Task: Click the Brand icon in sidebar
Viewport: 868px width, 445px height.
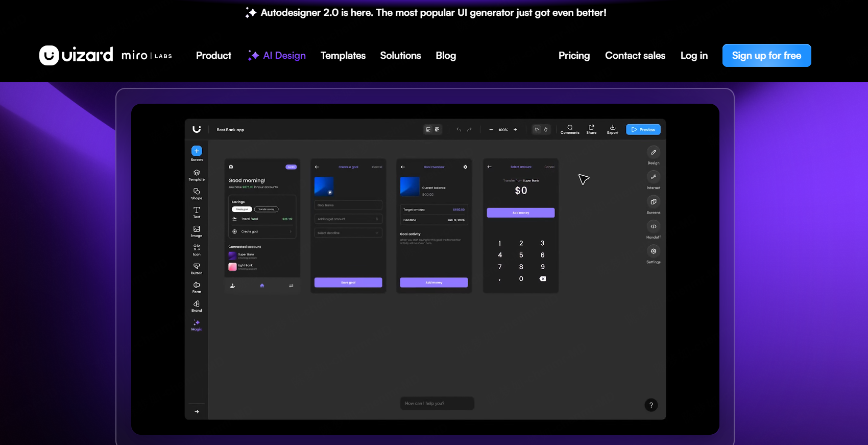Action: point(197,306)
